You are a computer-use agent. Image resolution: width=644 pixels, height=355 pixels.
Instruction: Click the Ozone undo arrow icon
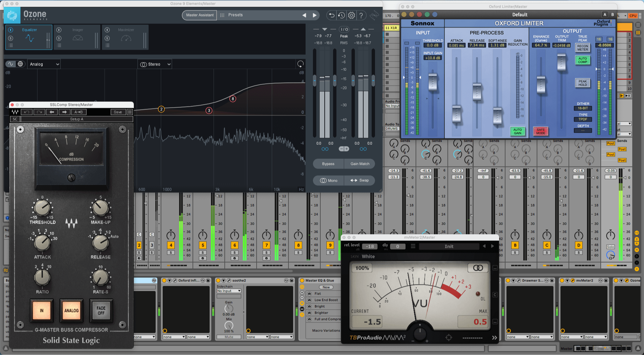331,15
